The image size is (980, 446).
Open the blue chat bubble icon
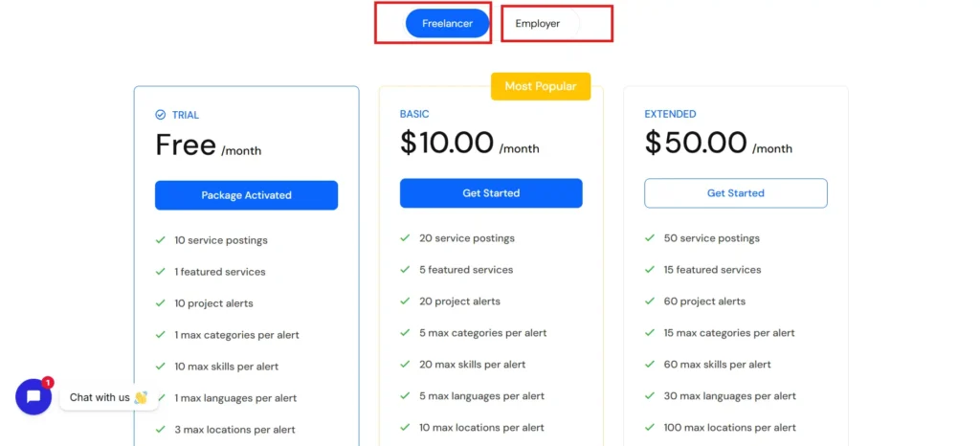click(33, 396)
